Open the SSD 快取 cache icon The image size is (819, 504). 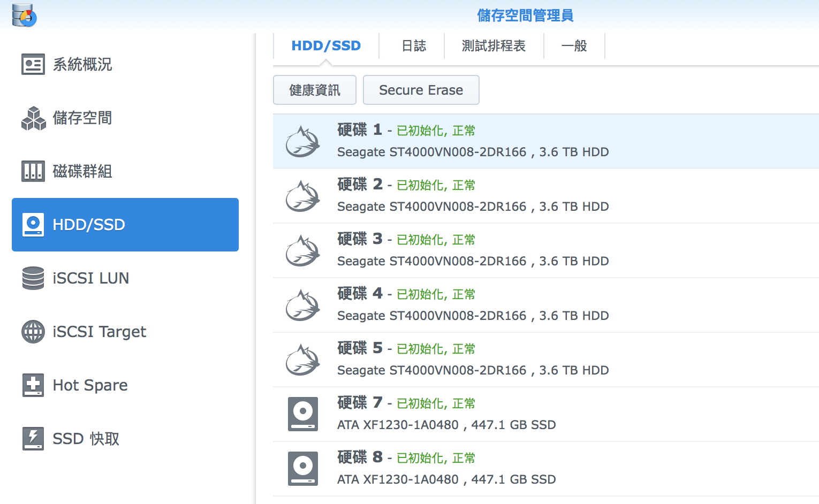pyautogui.click(x=33, y=439)
